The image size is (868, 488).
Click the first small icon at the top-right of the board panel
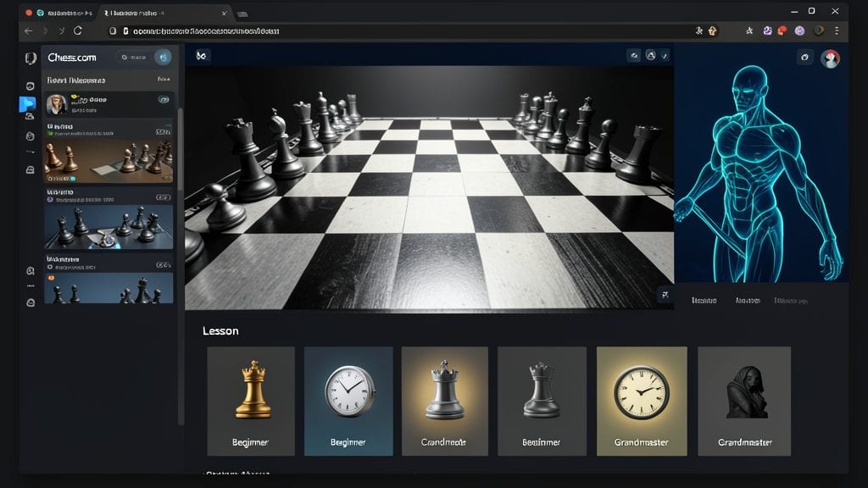coord(634,55)
